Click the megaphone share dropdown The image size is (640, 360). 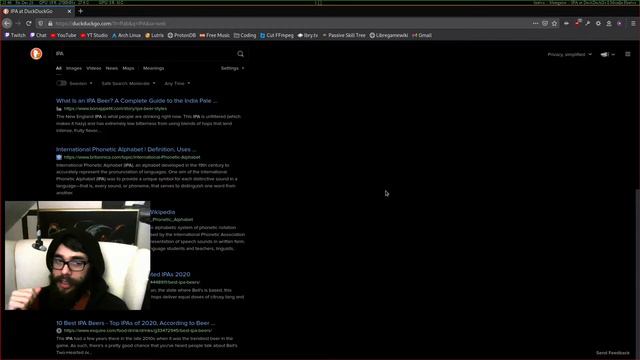tap(607, 54)
